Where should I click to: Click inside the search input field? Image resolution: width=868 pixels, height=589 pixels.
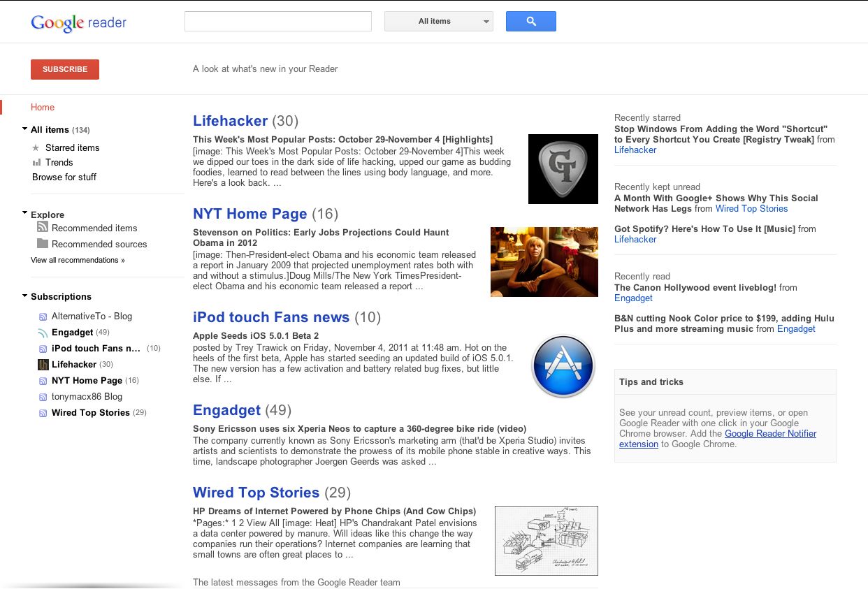[277, 21]
